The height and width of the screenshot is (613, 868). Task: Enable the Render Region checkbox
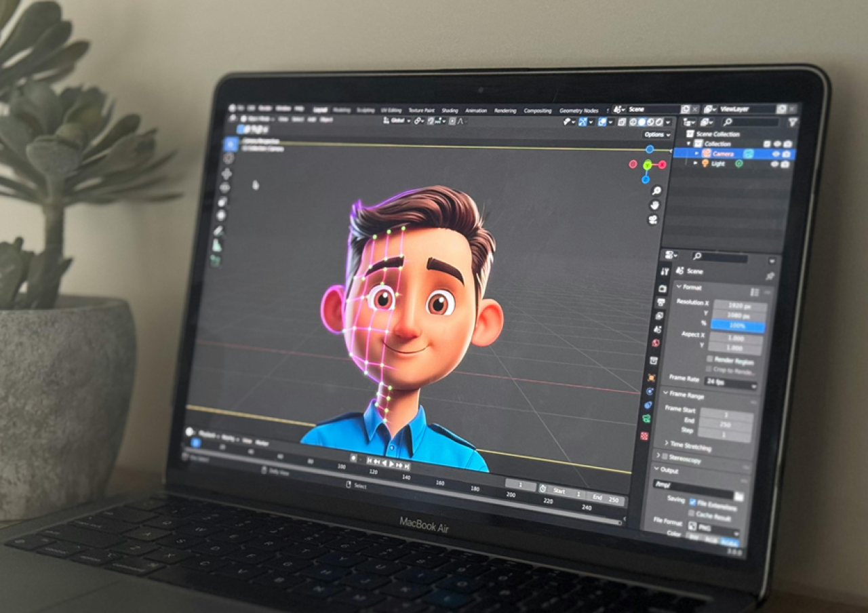point(710,359)
